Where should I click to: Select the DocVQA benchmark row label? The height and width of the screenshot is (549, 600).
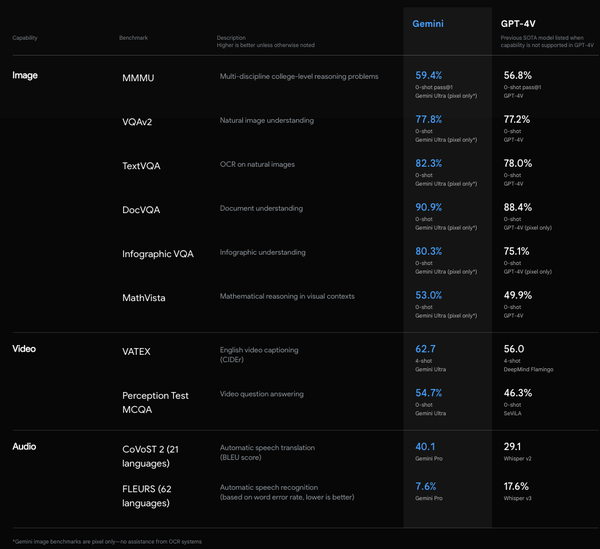(x=141, y=210)
